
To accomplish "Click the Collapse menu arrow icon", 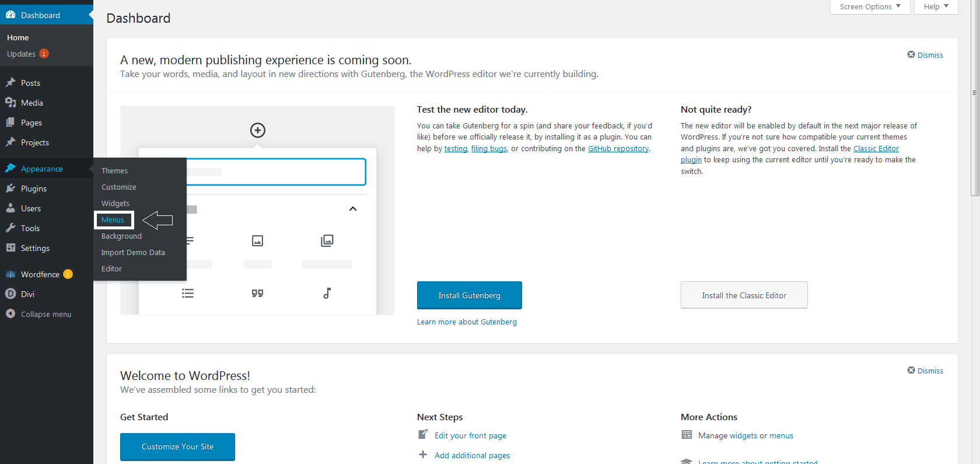I will point(10,314).
